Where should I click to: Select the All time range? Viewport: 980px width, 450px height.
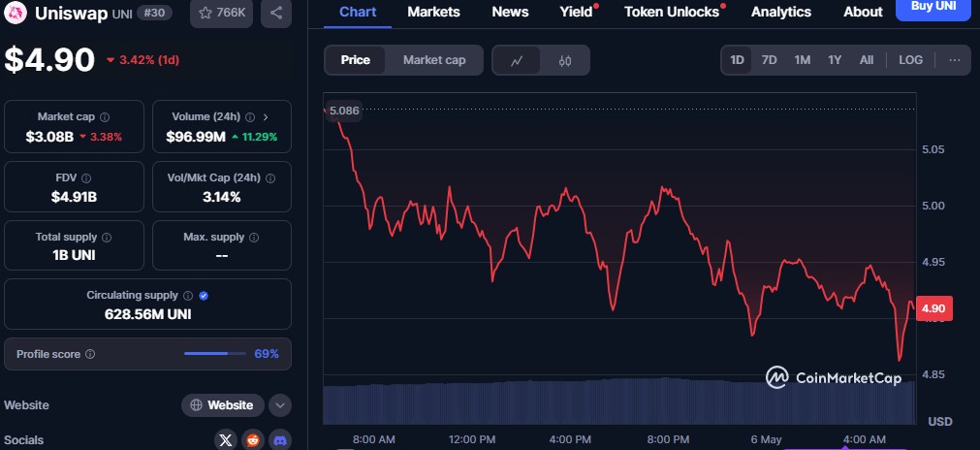coord(867,60)
